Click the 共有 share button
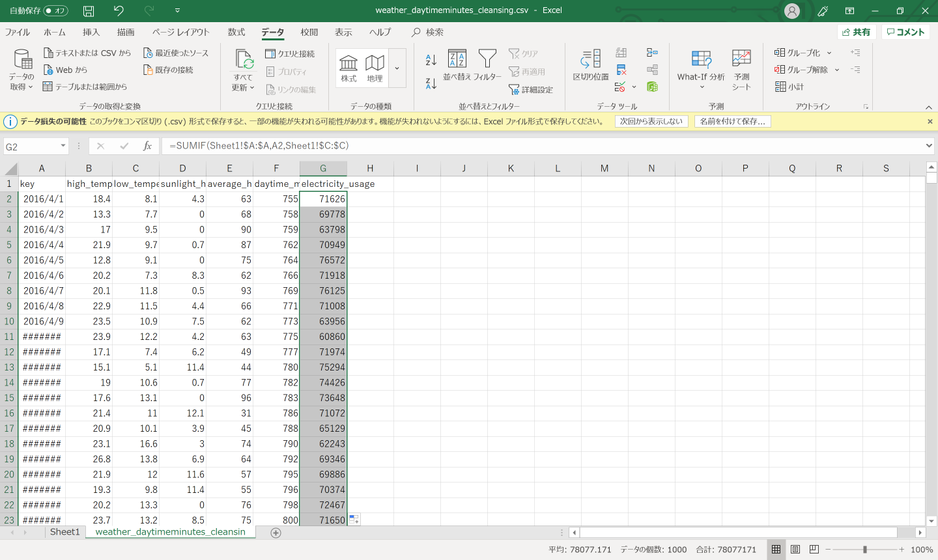938x560 pixels. (856, 32)
